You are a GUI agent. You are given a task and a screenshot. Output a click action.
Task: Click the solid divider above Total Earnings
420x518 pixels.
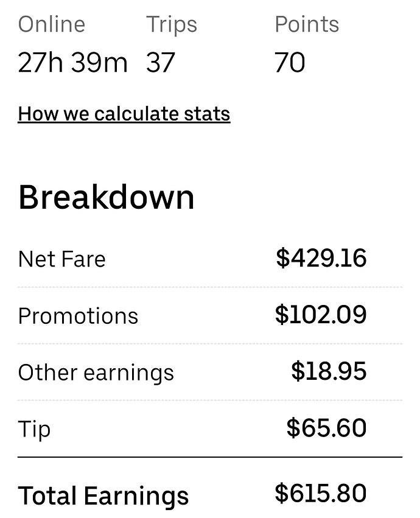(x=210, y=457)
